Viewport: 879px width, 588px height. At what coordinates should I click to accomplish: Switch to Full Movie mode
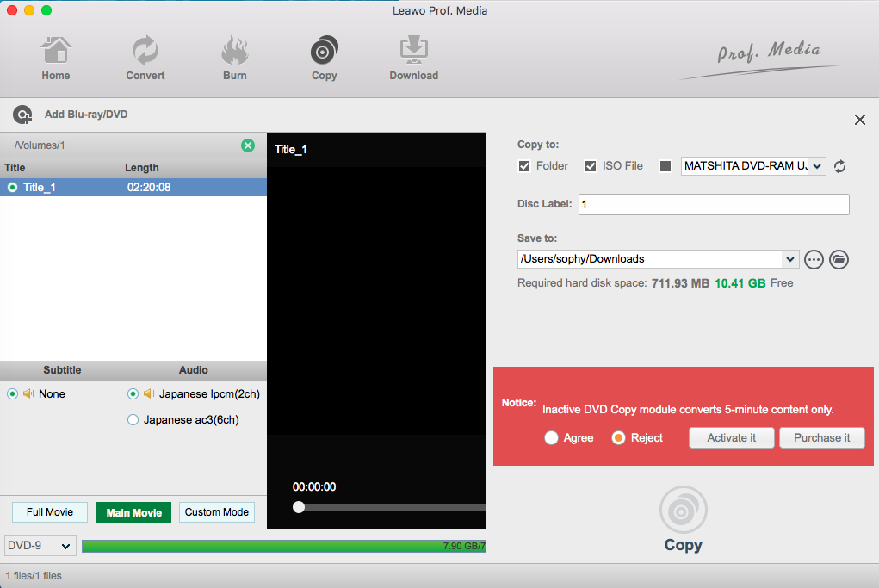coord(50,512)
